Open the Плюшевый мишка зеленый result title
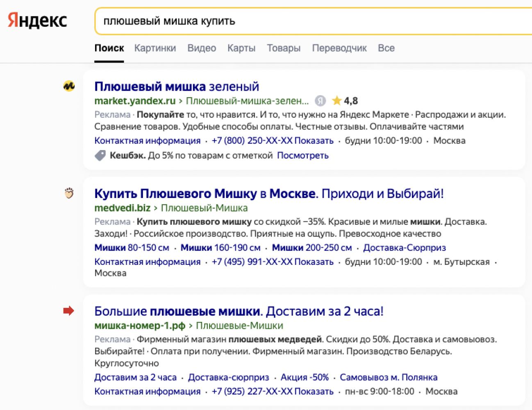532x410 pixels. (x=177, y=87)
